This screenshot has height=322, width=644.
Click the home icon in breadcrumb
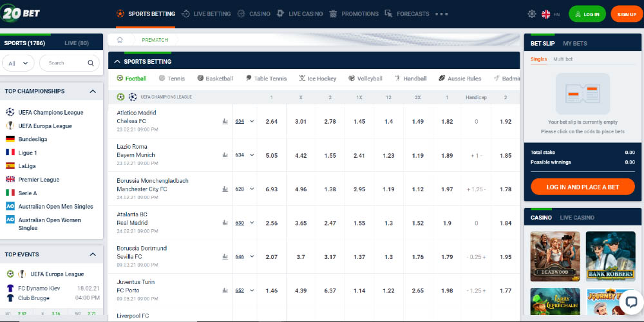tap(120, 40)
